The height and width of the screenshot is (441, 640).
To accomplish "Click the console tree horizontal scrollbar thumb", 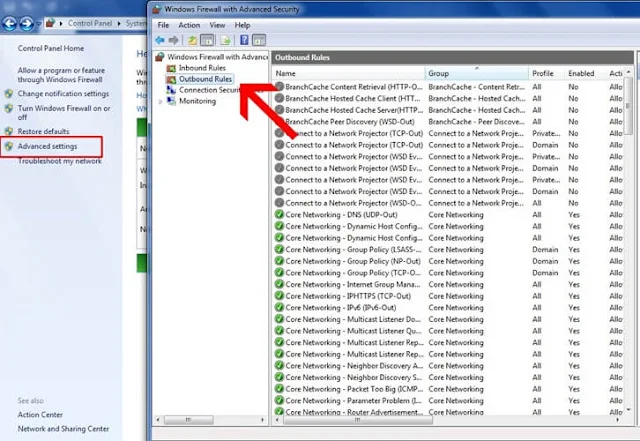I will [x=188, y=420].
